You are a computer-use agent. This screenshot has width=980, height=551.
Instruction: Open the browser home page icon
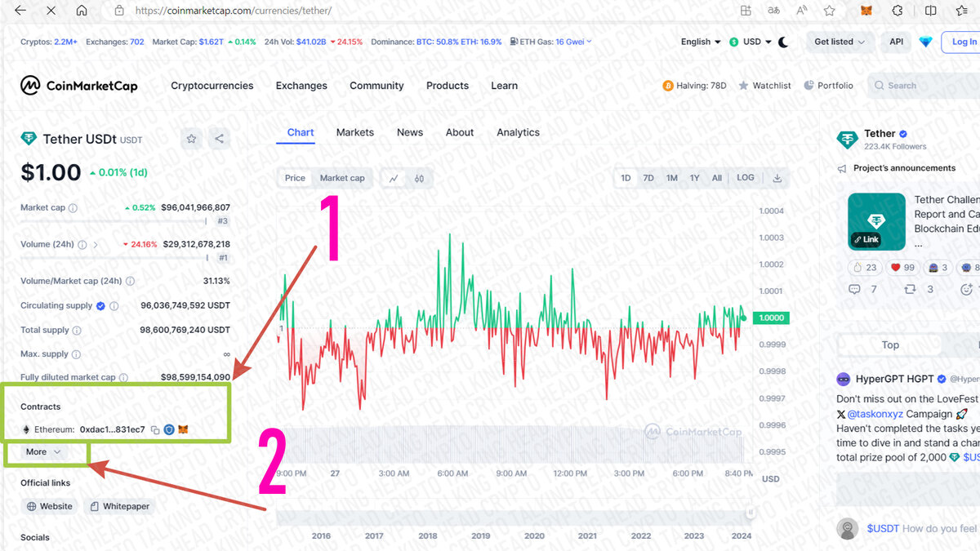(x=81, y=11)
